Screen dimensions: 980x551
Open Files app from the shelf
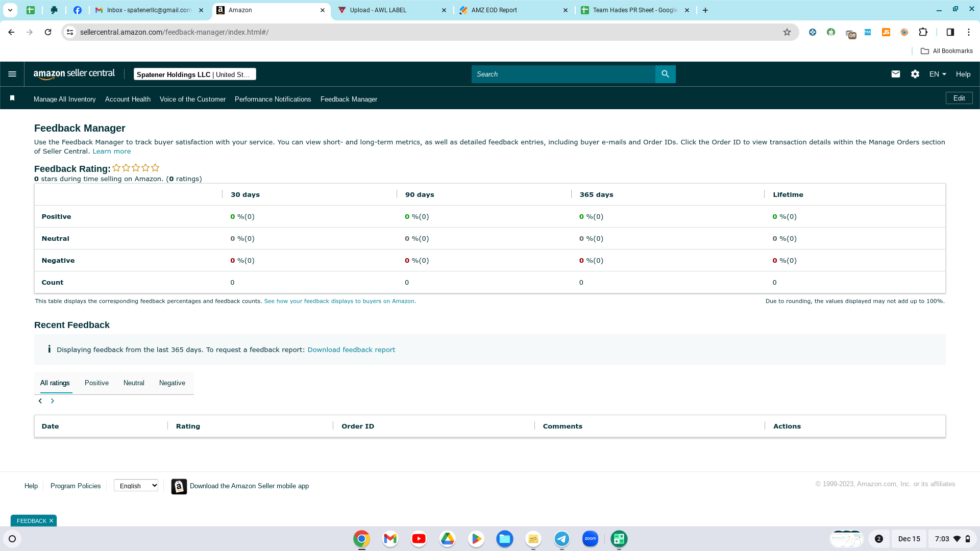point(504,539)
